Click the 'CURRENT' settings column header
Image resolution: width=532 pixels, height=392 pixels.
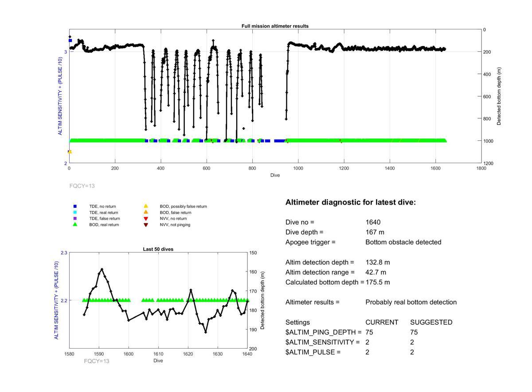(x=382, y=322)
